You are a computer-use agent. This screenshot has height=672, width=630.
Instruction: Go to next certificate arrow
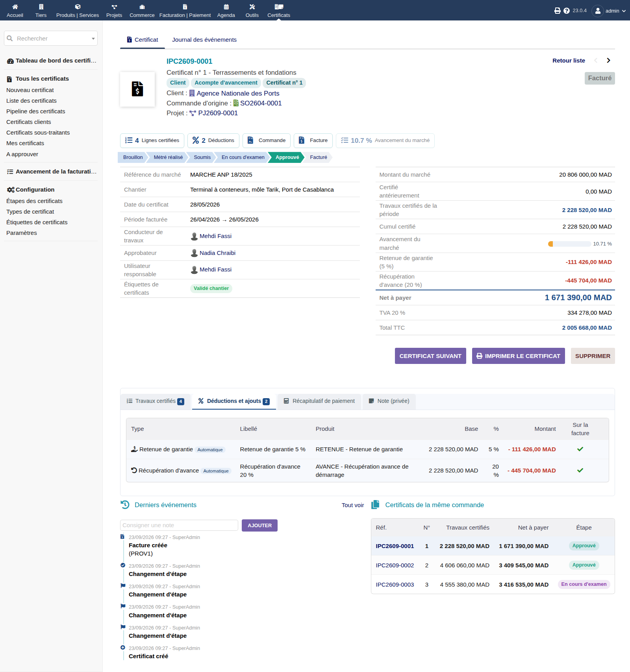tap(608, 60)
